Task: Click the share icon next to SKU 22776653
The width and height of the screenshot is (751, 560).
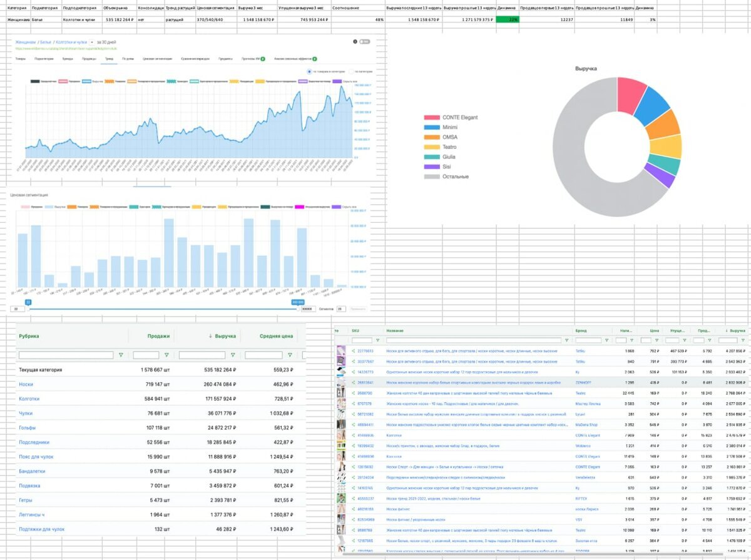Action: point(354,351)
